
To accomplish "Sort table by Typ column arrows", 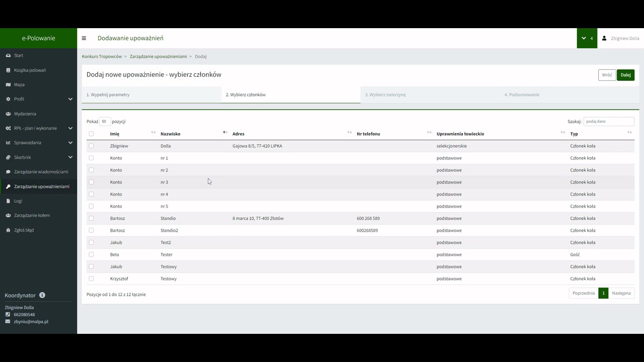I will tap(629, 132).
